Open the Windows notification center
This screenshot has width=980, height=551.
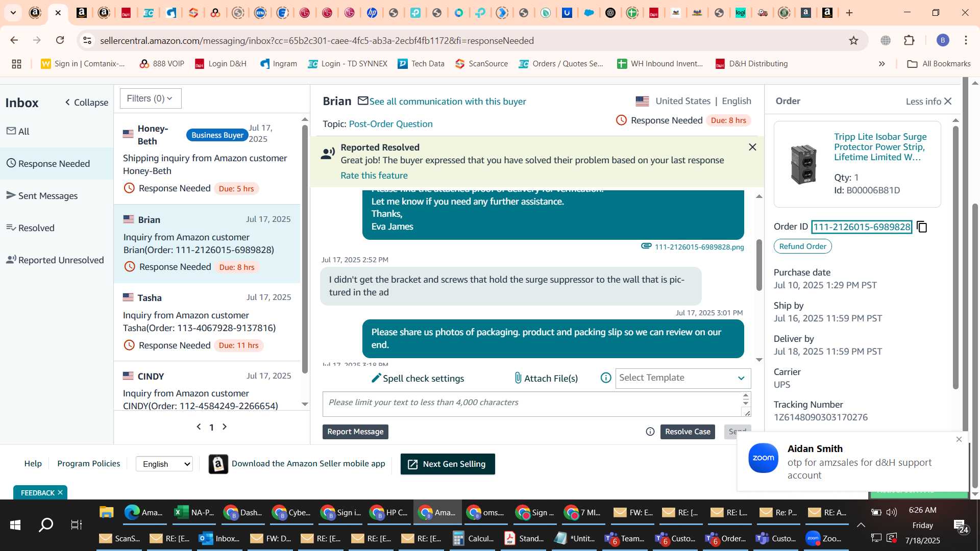click(961, 527)
